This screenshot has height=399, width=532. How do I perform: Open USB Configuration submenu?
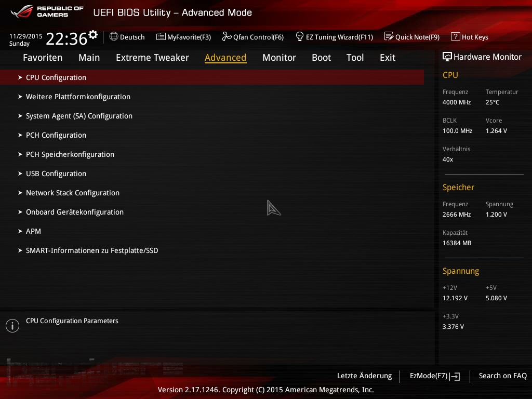point(56,174)
